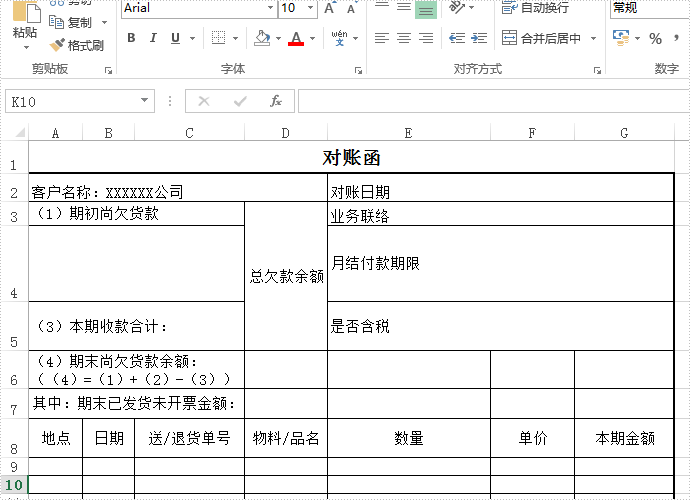This screenshot has height=500, width=690.
Task: Click the formula bar cancel X
Action: pyautogui.click(x=204, y=101)
